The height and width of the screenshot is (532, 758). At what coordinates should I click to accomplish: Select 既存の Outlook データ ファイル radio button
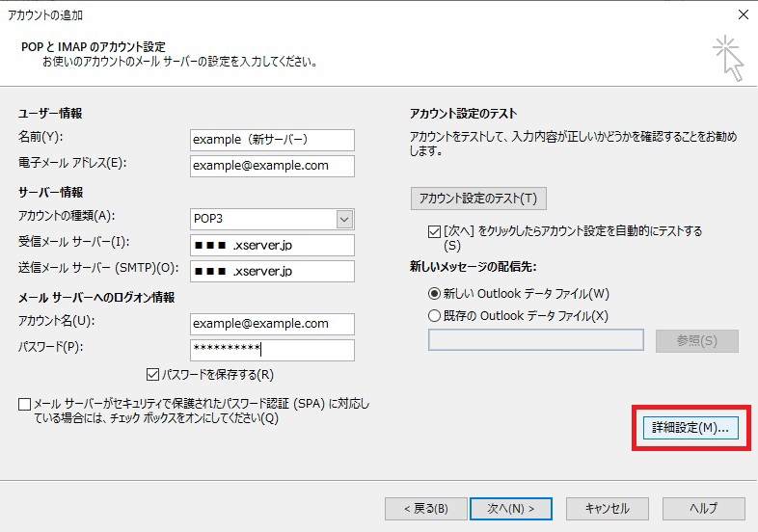coord(433,315)
